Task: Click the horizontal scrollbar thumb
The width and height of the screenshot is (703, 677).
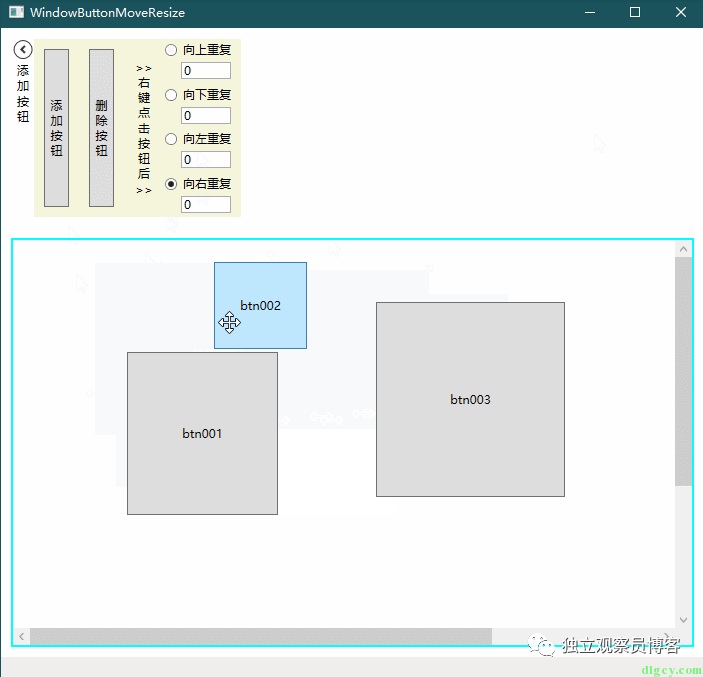Action: pos(261,636)
